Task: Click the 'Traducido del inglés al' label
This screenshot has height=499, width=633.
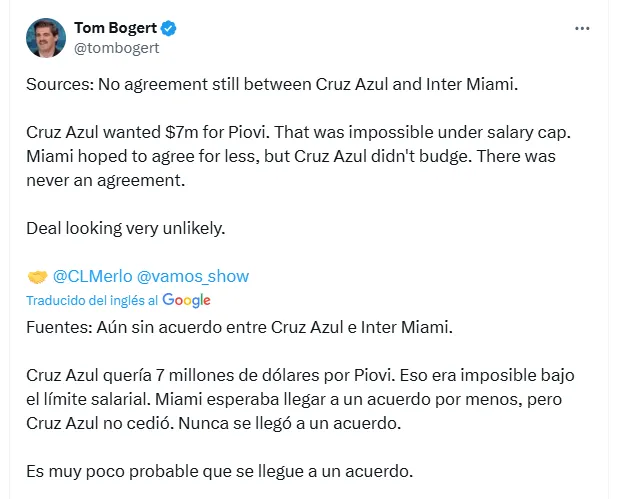Action: 92,300
